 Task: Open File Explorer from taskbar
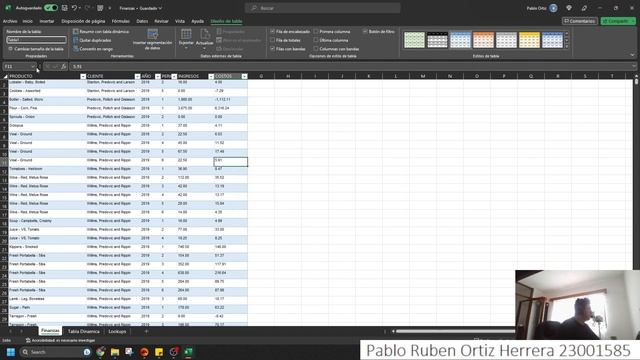[115, 352]
